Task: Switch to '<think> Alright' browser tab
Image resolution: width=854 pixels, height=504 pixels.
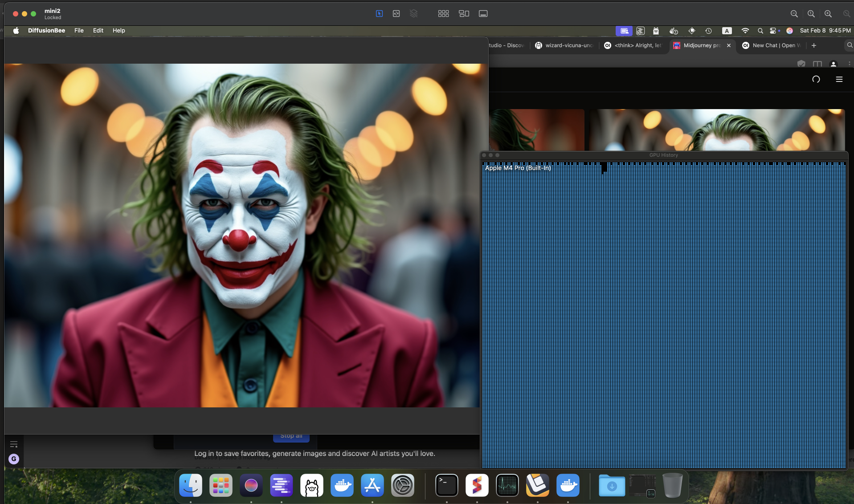Action: [633, 45]
